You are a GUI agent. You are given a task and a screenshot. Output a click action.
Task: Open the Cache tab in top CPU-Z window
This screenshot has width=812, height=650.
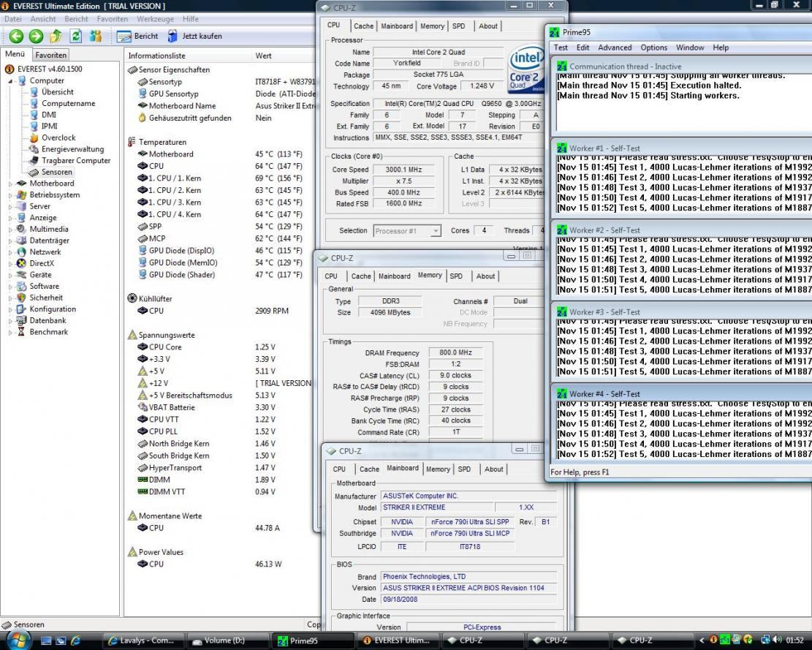pos(363,26)
